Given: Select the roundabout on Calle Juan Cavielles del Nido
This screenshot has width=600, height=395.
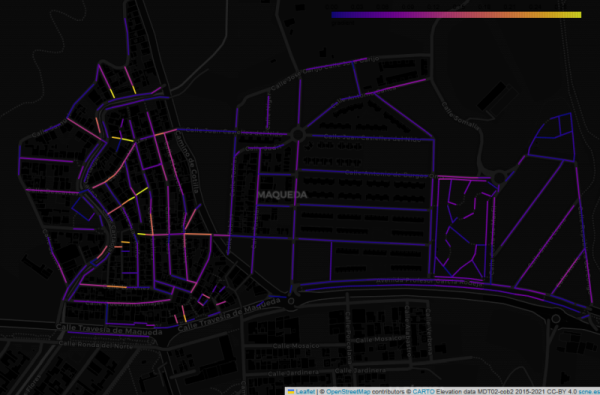Looking at the screenshot, I should (297, 135).
